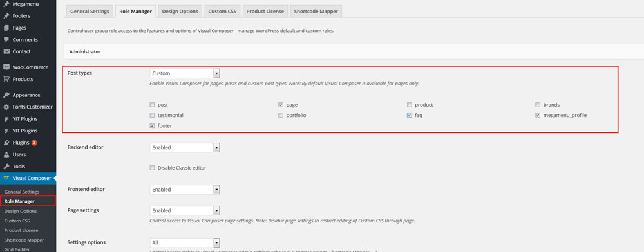Image resolution: width=644 pixels, height=252 pixels.
Task: Go to the Custom CSS tab
Action: tap(222, 12)
